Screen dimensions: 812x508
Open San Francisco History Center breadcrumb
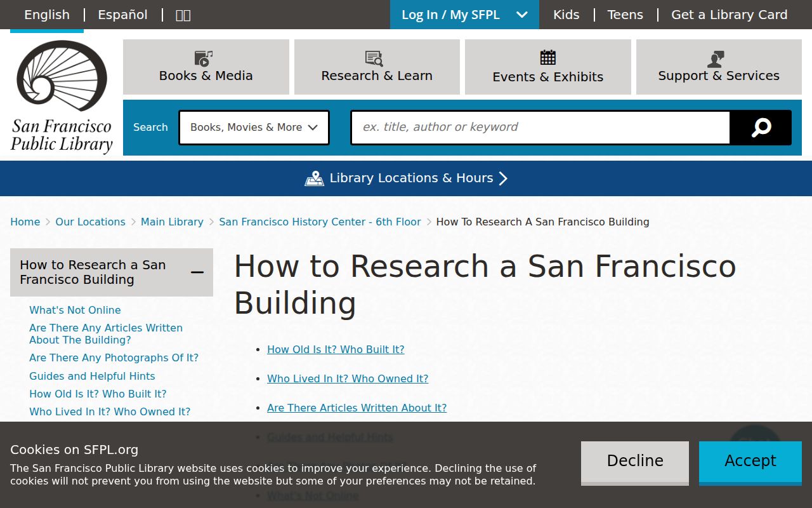coord(320,222)
